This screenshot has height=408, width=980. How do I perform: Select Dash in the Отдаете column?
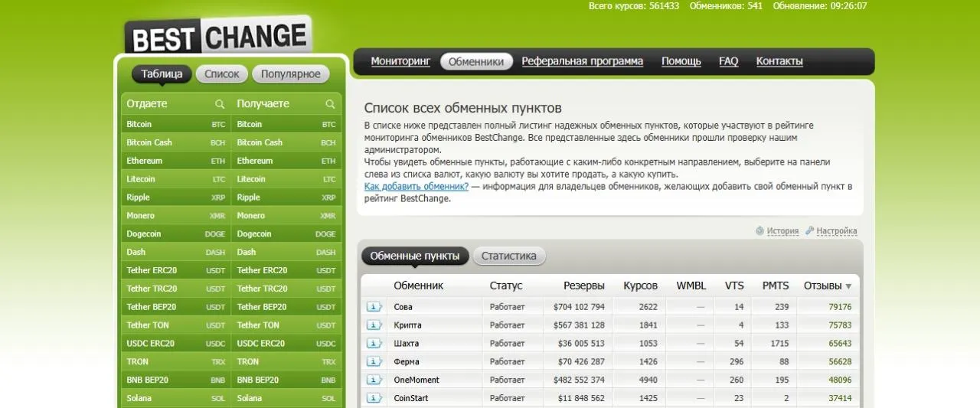(176, 252)
